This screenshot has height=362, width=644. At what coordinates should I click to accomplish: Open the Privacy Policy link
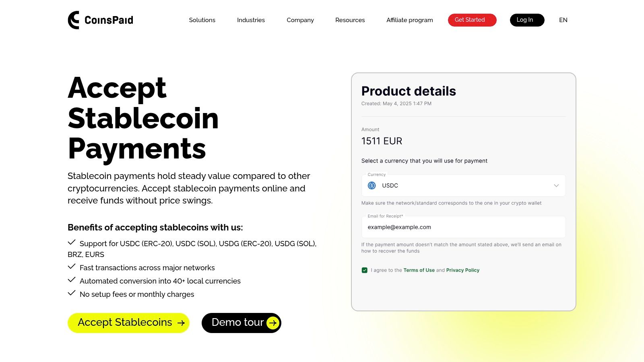462,270
